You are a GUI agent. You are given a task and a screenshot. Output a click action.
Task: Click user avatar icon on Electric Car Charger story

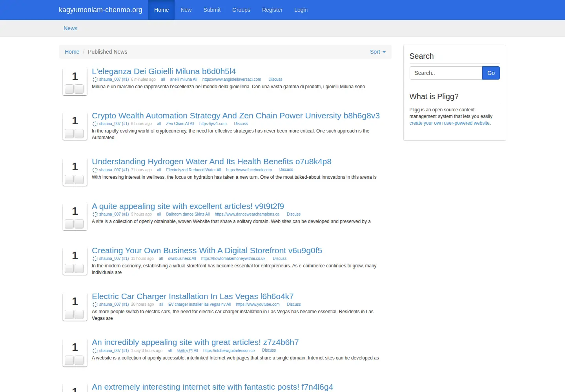tap(95, 305)
